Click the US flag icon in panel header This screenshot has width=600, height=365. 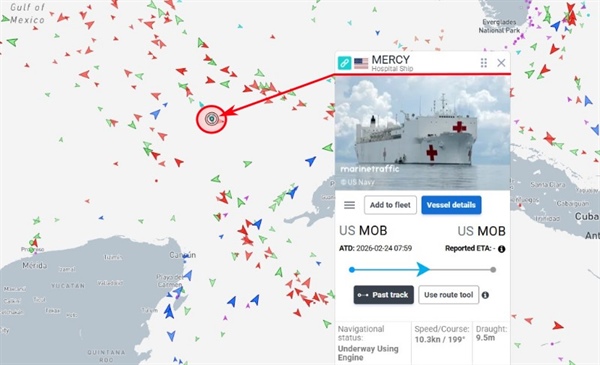pos(361,63)
